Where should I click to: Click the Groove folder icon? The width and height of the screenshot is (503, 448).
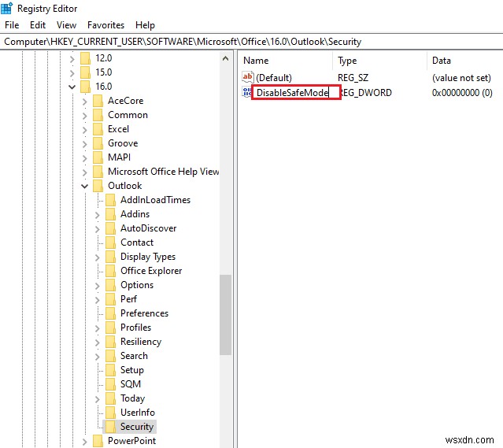pos(98,143)
